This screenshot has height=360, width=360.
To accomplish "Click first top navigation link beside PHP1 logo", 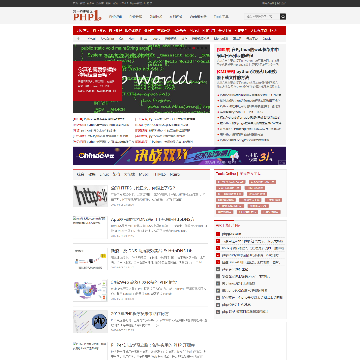I will pyautogui.click(x=116, y=16).
